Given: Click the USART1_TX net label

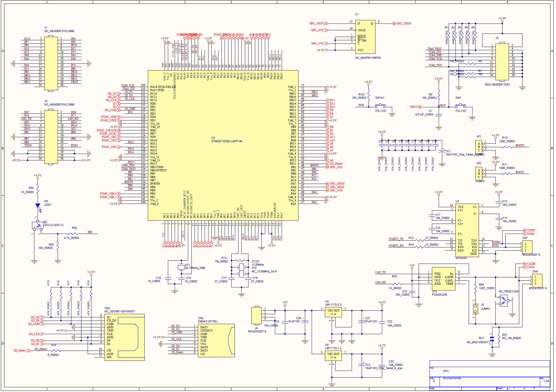Looking at the screenshot, I should point(396,239).
